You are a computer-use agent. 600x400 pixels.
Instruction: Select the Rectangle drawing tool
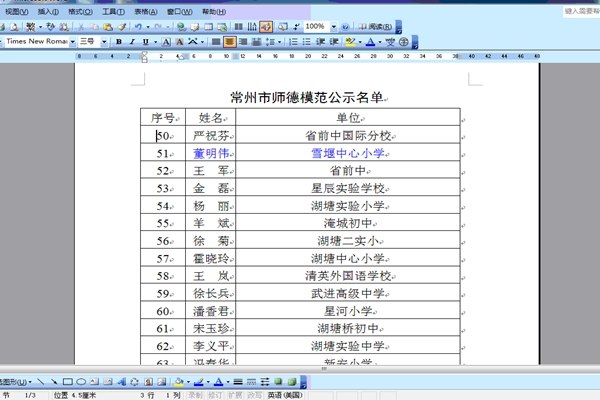[x=68, y=382]
